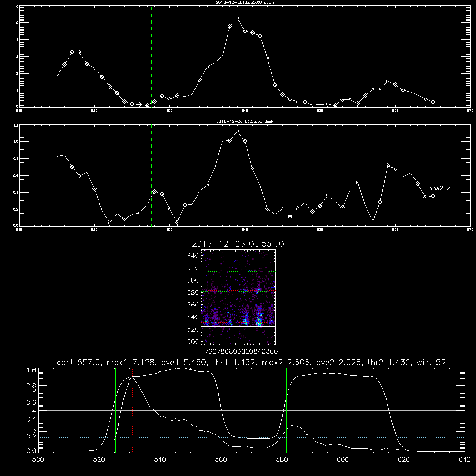Image resolution: width=476 pixels, height=476 pixels.
Task: Click the '2016-12-26T03:55:00 dawn' plot title
Action: click(245, 2)
